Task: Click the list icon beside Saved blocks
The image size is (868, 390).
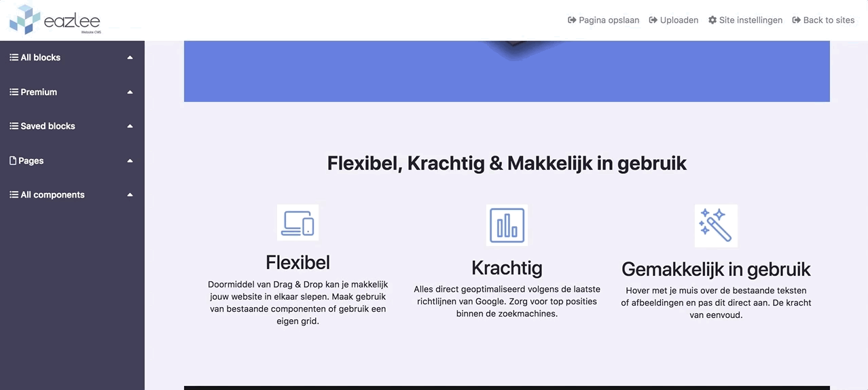Action: click(14, 126)
